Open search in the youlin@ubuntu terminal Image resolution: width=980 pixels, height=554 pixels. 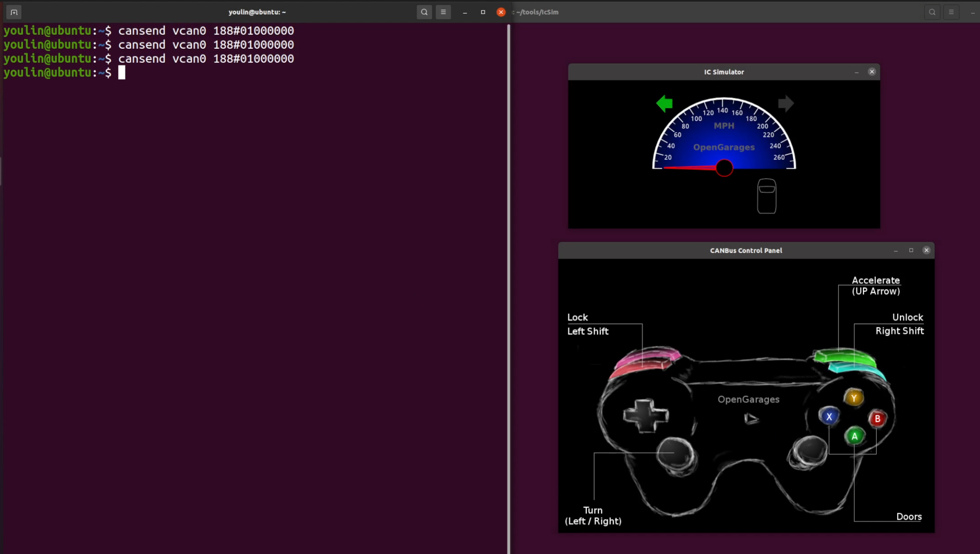(x=424, y=12)
